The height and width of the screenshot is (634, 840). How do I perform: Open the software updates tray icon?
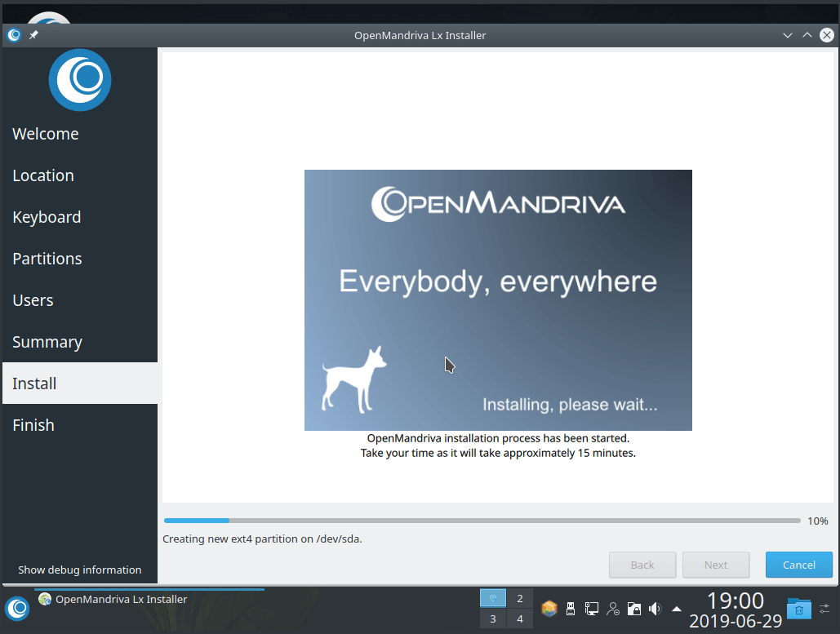pyautogui.click(x=549, y=608)
